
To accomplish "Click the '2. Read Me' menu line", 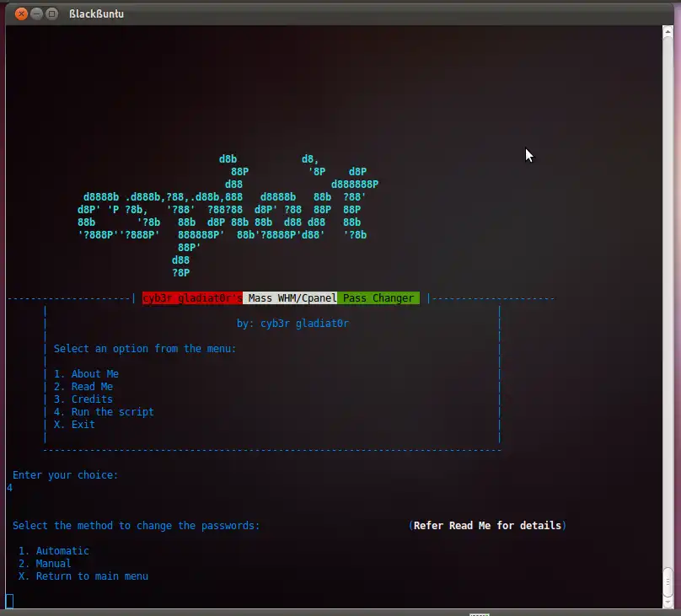I will 83,386.
